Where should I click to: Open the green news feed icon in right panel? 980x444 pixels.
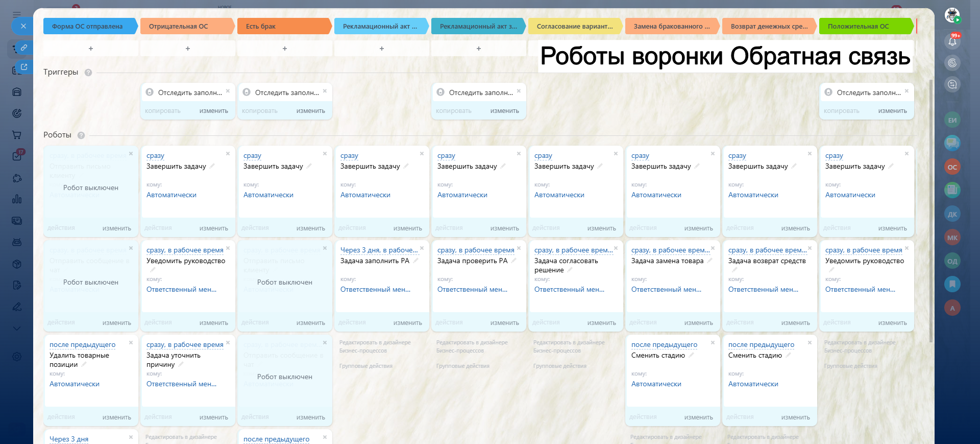coord(952,190)
